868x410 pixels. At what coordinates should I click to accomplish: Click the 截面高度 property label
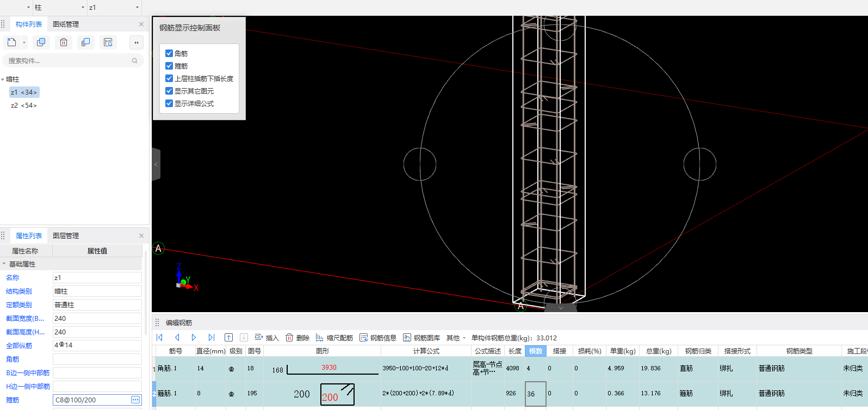pyautogui.click(x=25, y=332)
